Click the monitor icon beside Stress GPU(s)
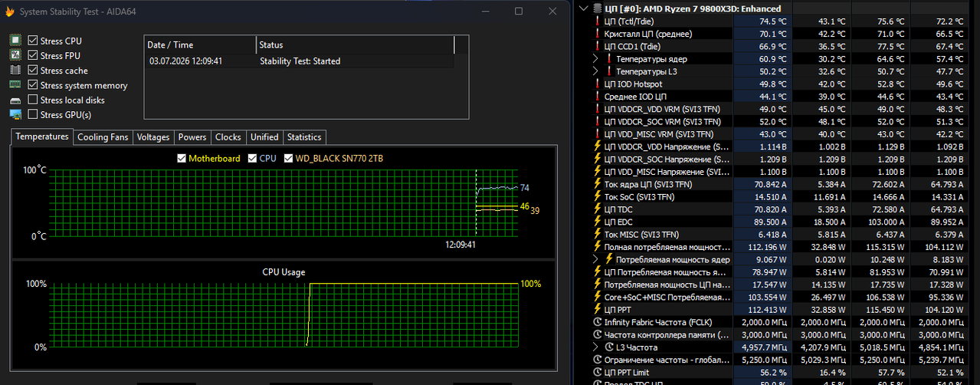The image size is (980, 385). 15,114
